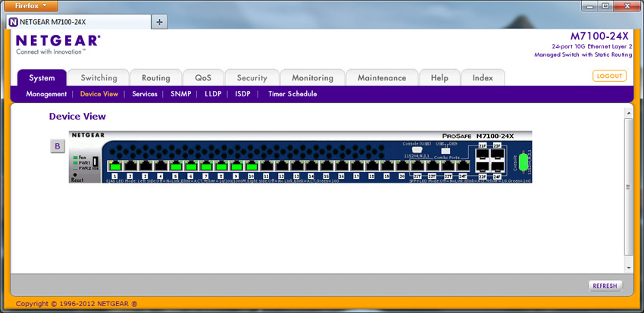
Task: Select port 14 on the switch
Action: coord(313,166)
